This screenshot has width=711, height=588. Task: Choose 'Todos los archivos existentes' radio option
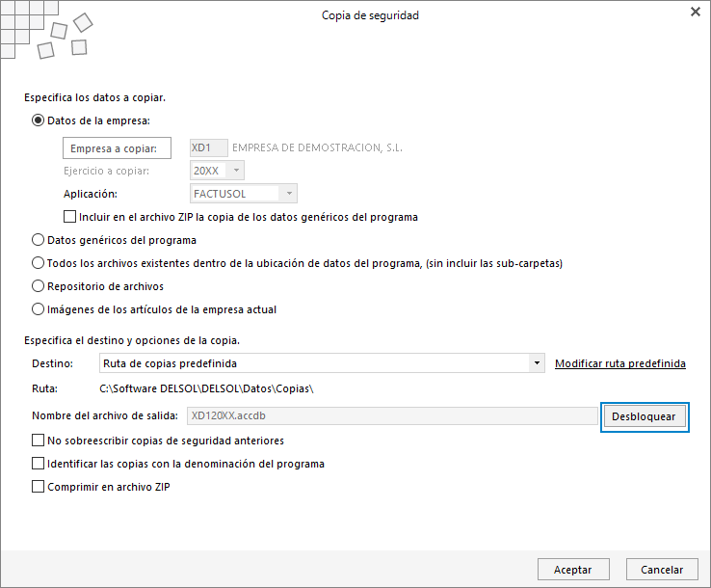pyautogui.click(x=39, y=263)
